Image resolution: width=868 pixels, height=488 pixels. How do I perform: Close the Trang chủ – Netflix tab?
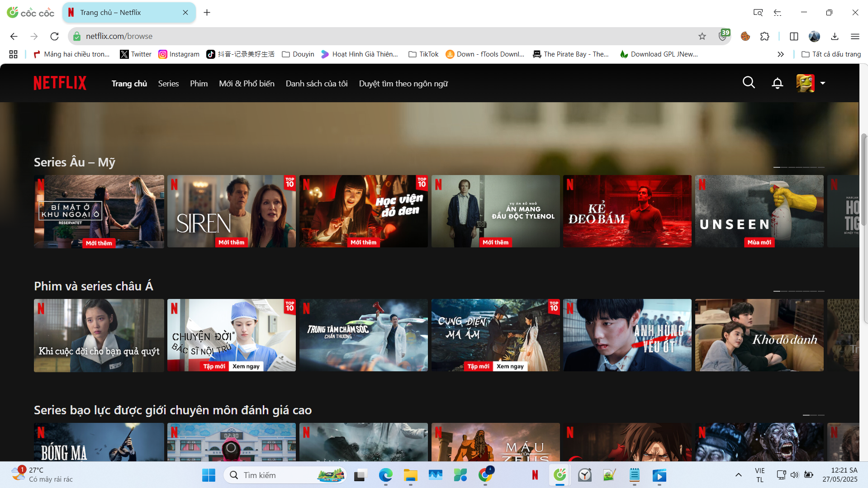click(x=185, y=13)
